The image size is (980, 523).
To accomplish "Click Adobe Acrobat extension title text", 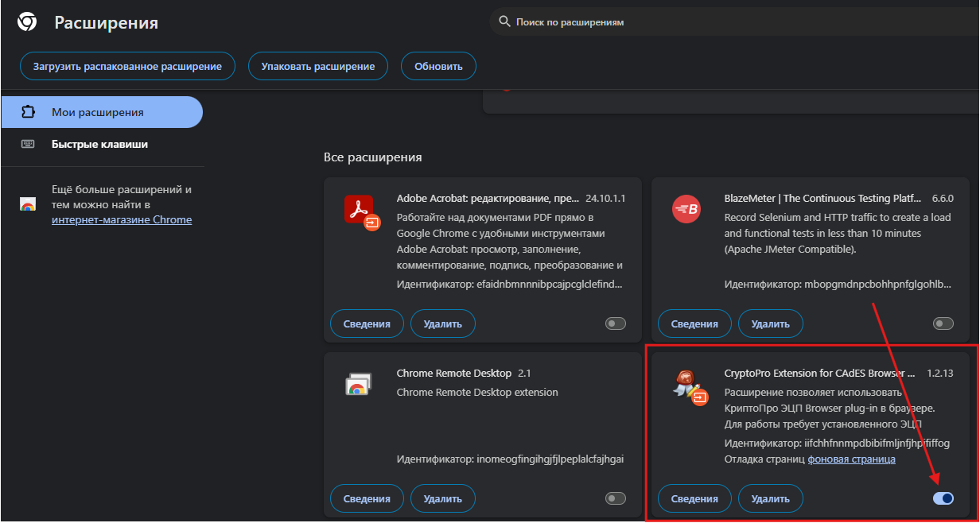I will tap(487, 198).
